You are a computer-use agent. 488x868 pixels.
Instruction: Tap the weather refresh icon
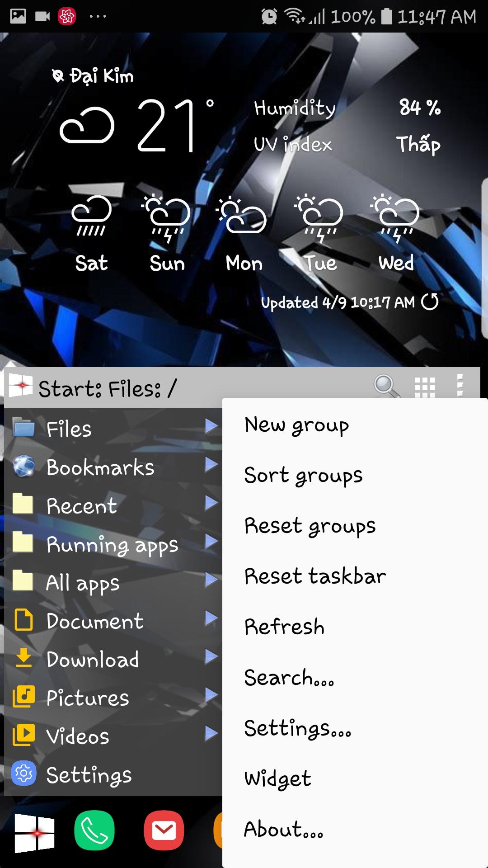pos(430,302)
